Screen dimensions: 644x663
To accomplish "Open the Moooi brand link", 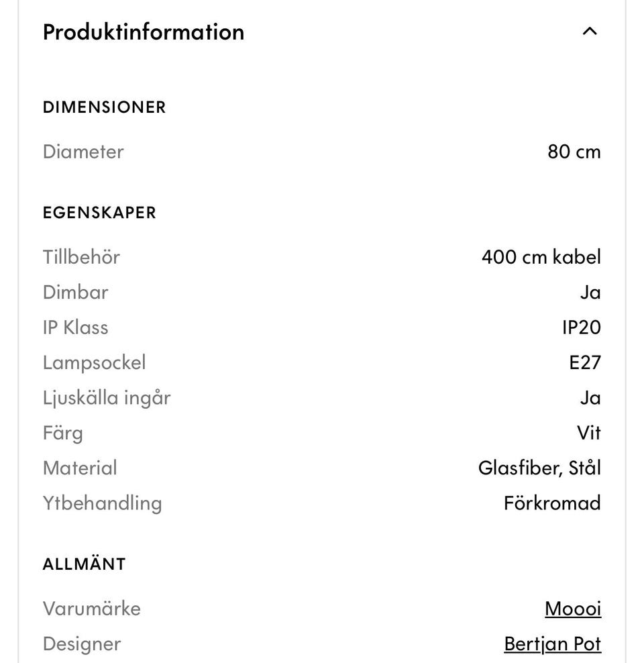I will 573,609.
